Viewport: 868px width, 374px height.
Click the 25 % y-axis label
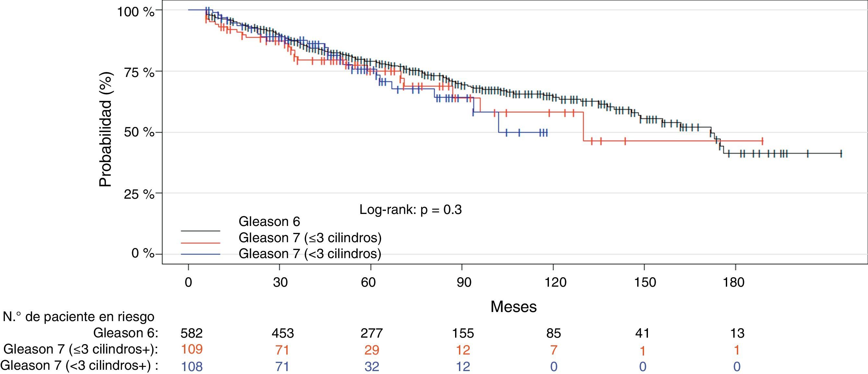point(139,194)
